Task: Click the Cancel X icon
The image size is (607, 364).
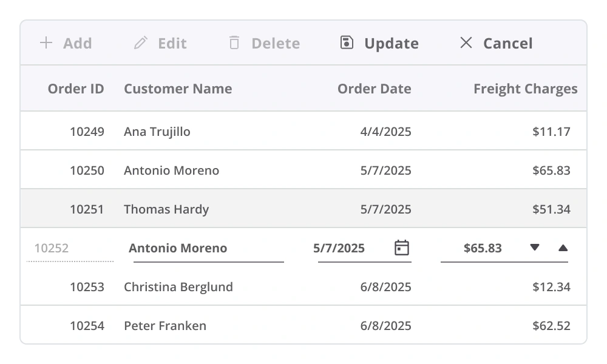Action: [x=466, y=43]
